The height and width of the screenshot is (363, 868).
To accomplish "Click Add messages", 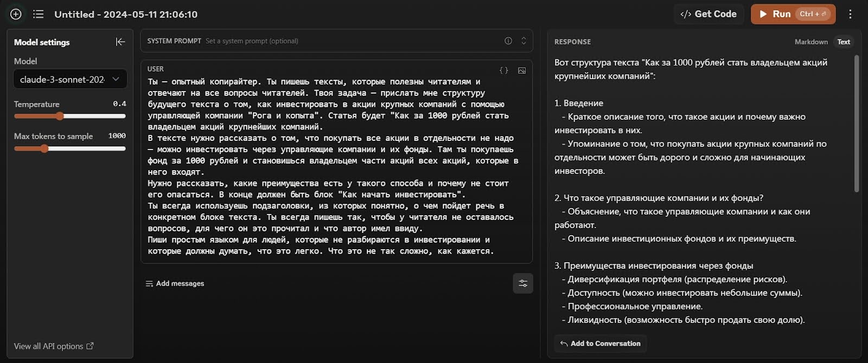I will [x=175, y=283].
